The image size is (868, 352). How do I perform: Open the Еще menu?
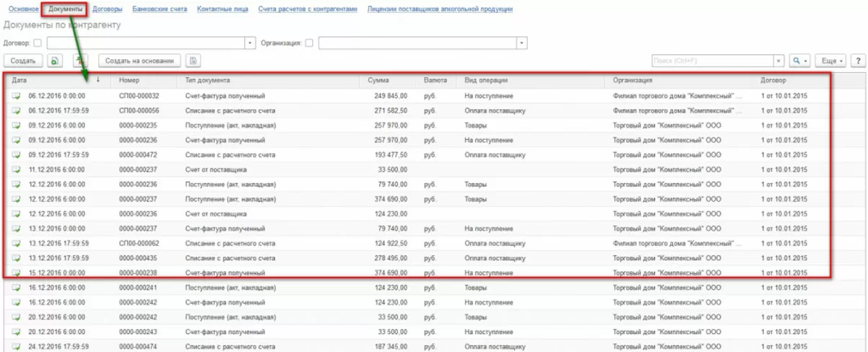(833, 61)
